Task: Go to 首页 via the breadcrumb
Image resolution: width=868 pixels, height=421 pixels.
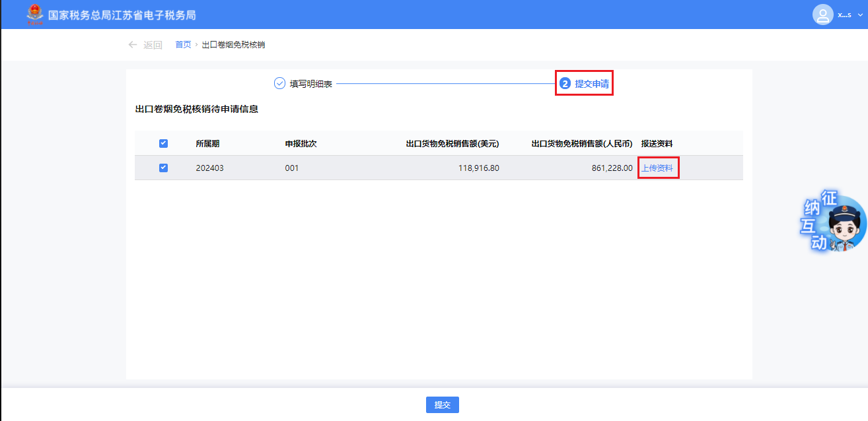Action: coord(183,45)
